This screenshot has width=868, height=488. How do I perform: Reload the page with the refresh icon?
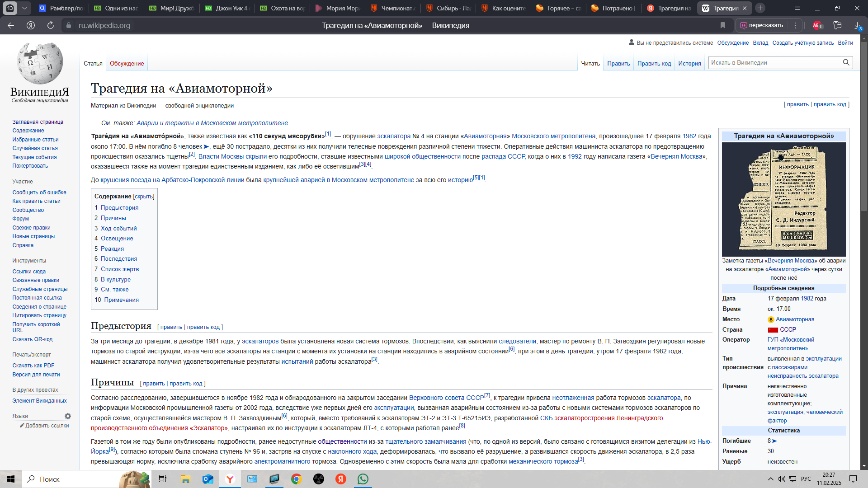(x=51, y=25)
